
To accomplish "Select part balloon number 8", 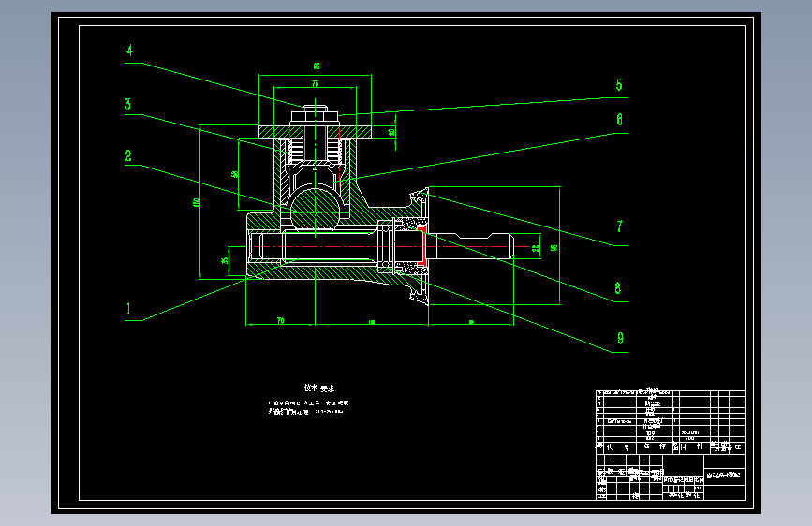I will pyautogui.click(x=618, y=288).
